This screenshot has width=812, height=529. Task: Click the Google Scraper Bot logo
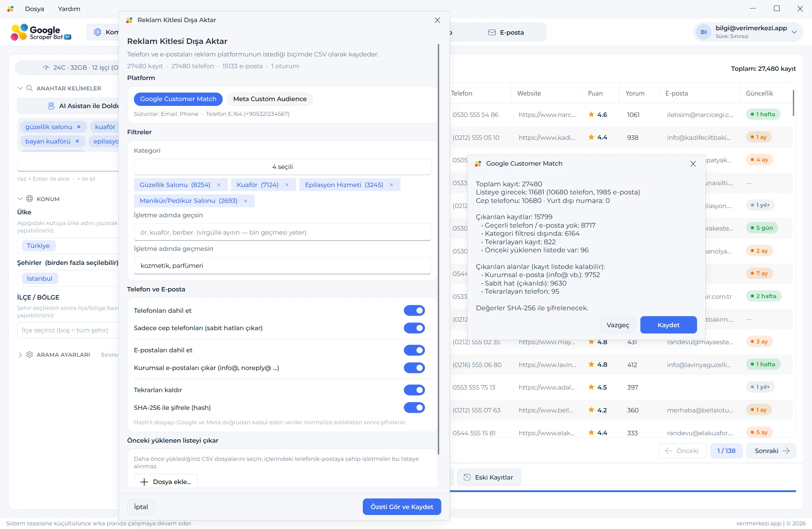pyautogui.click(x=41, y=32)
